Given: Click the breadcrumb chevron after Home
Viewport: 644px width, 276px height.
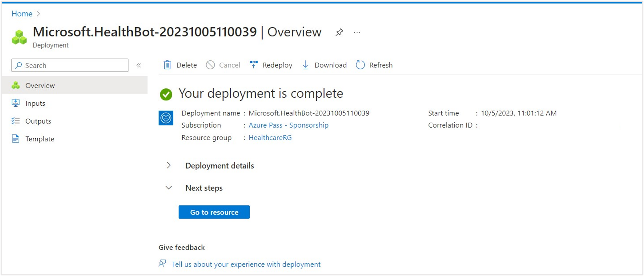Looking at the screenshot, I should [x=38, y=14].
